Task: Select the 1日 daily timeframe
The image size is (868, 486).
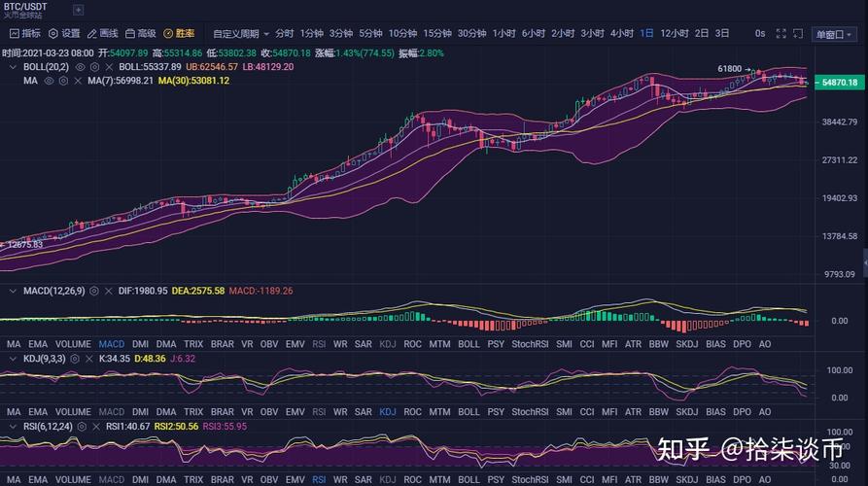Action: pyautogui.click(x=646, y=34)
